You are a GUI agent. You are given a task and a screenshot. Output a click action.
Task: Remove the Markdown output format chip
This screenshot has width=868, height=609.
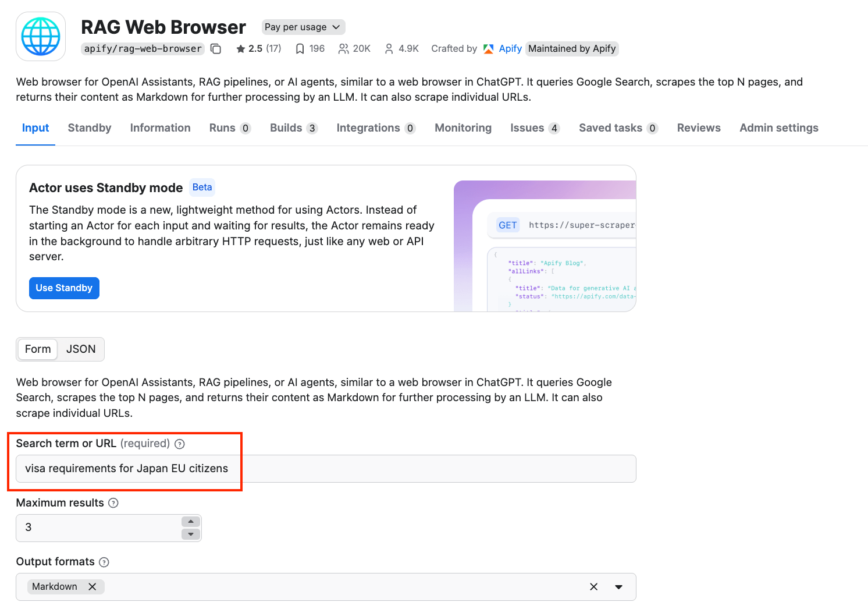(x=93, y=587)
